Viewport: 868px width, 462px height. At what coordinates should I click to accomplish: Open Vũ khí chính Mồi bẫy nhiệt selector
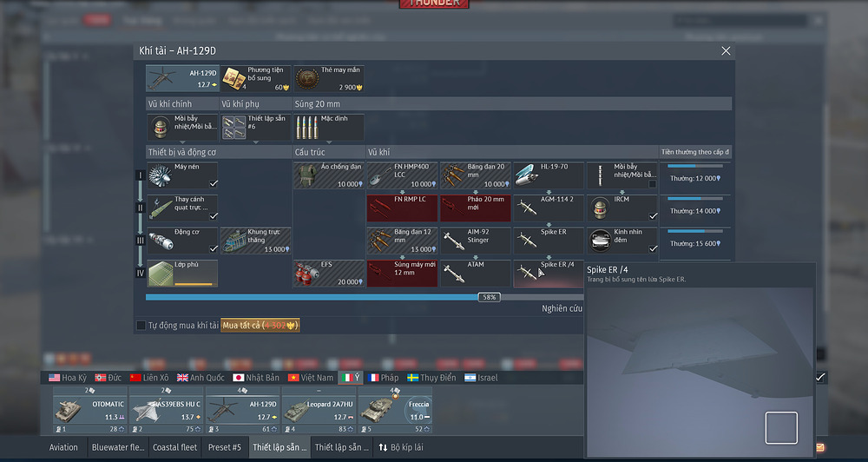click(x=182, y=127)
